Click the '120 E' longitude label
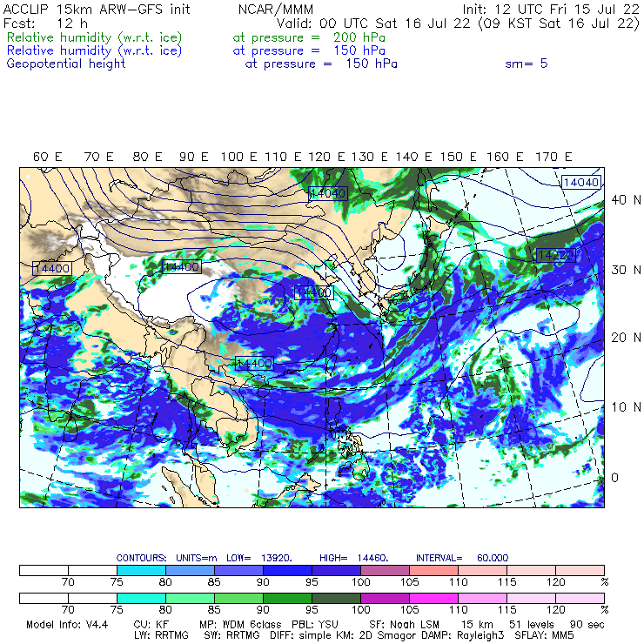644x644 pixels. point(326,157)
